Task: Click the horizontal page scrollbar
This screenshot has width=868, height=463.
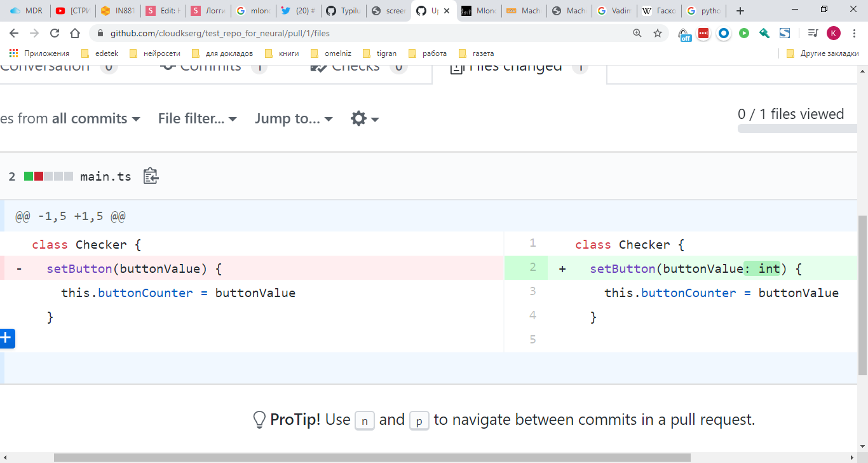Action: 372,457
